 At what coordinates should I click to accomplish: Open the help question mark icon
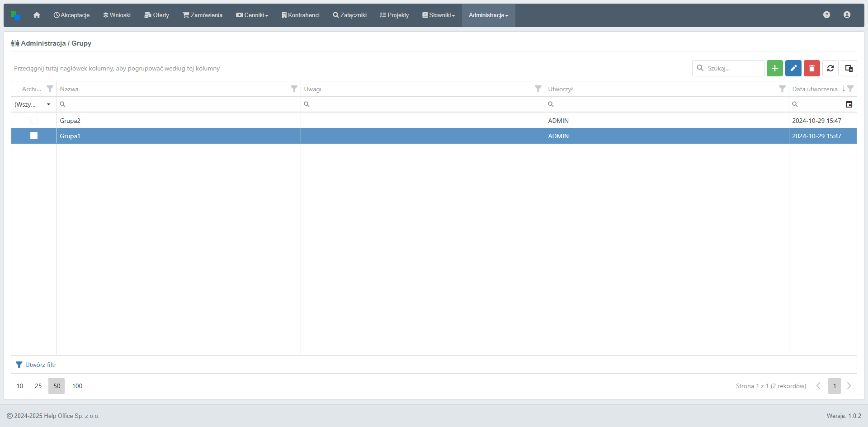click(x=826, y=15)
